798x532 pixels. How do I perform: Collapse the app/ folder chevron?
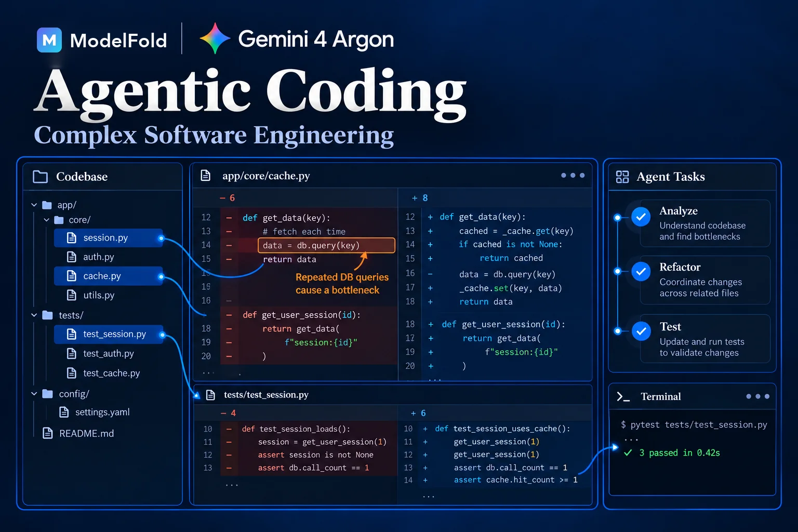[34, 205]
